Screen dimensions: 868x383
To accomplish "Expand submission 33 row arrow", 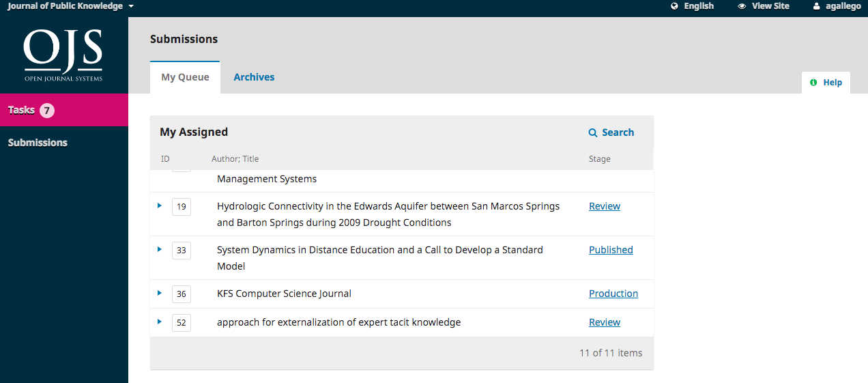I will [x=160, y=249].
